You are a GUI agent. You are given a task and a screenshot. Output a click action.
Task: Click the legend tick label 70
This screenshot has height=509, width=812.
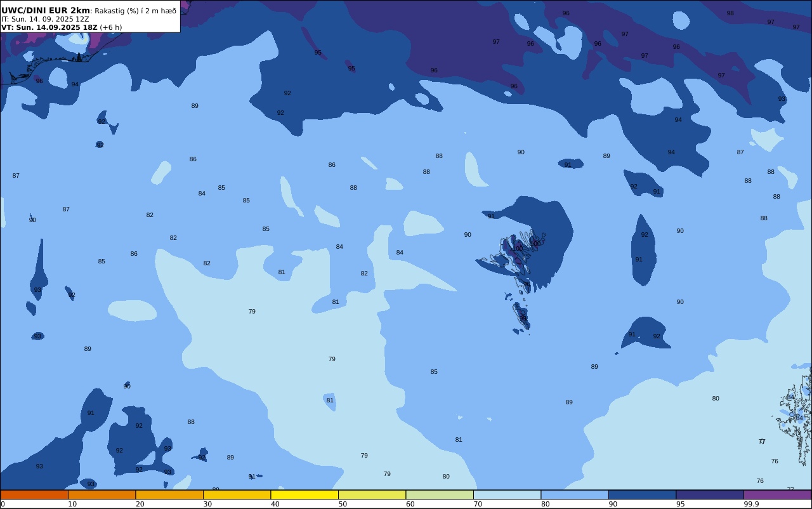[x=478, y=504]
